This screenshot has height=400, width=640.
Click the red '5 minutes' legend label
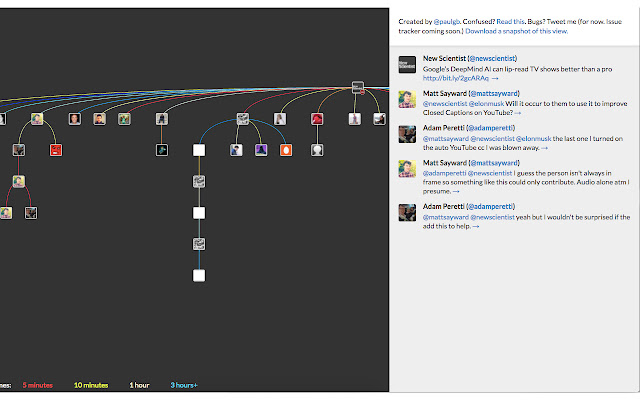38,385
